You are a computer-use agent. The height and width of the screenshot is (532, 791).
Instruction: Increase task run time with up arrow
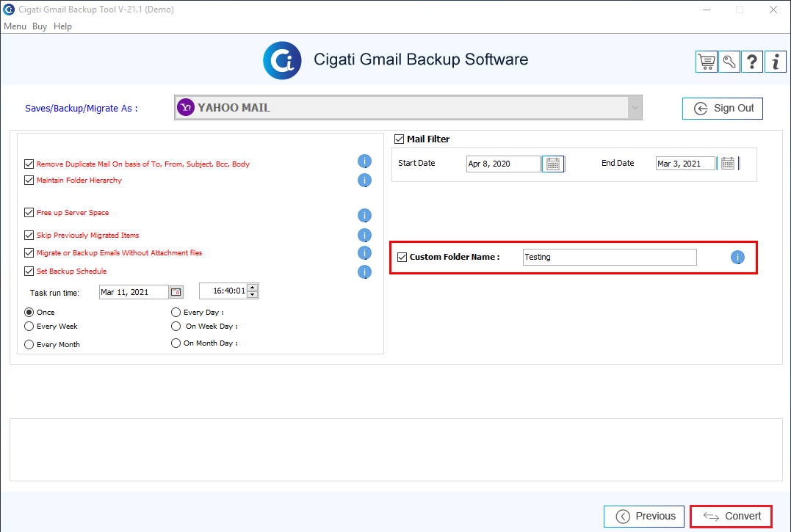pos(253,287)
